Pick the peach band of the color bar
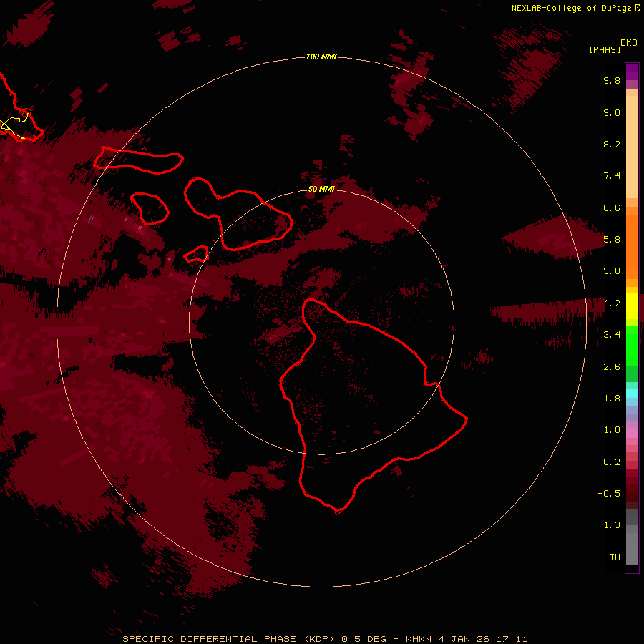This screenshot has width=644, height=644. click(632, 146)
